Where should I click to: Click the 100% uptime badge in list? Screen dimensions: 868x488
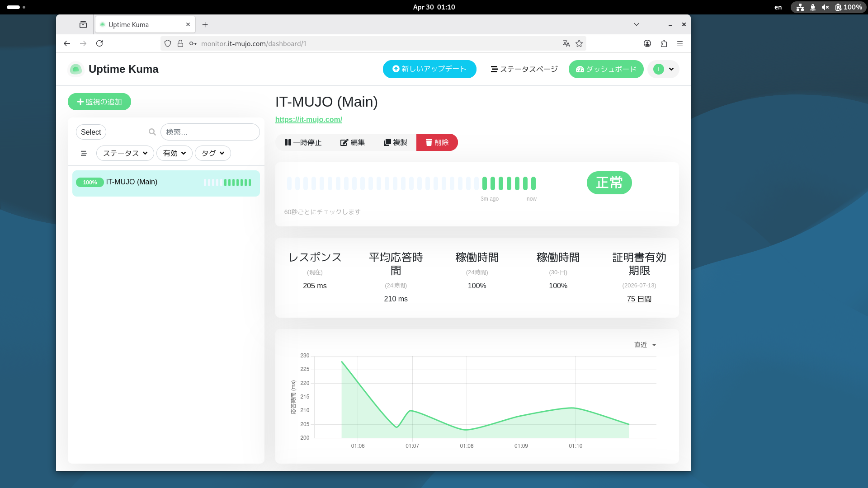(90, 182)
